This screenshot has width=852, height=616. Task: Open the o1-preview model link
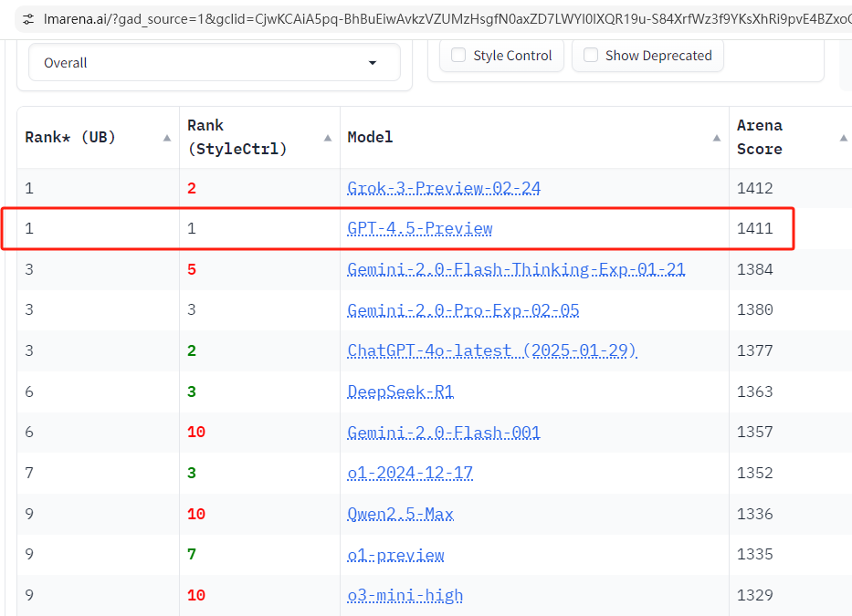point(395,554)
